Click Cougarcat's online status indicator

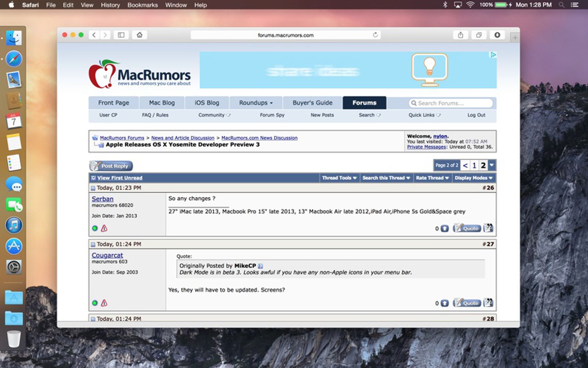pos(95,303)
